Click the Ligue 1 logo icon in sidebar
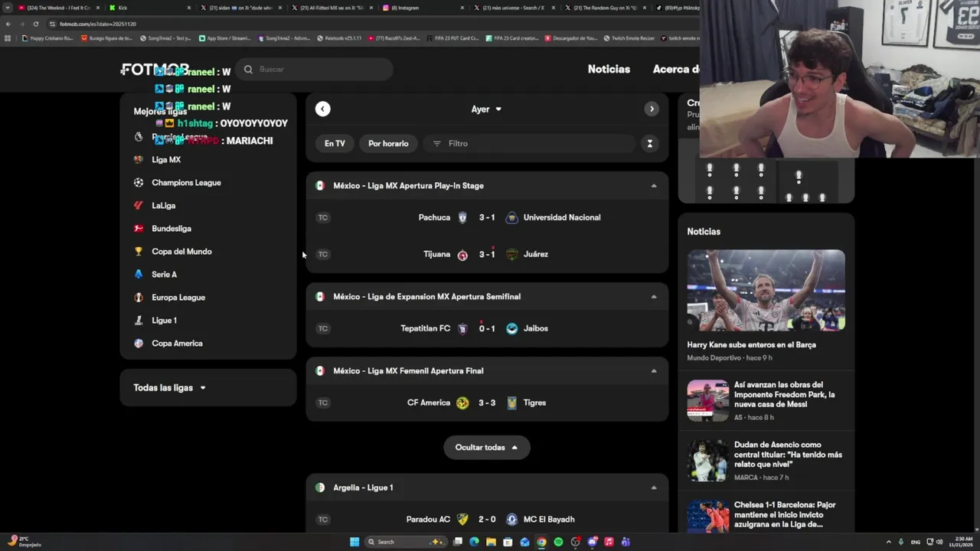This screenshot has height=551, width=980. tap(139, 321)
